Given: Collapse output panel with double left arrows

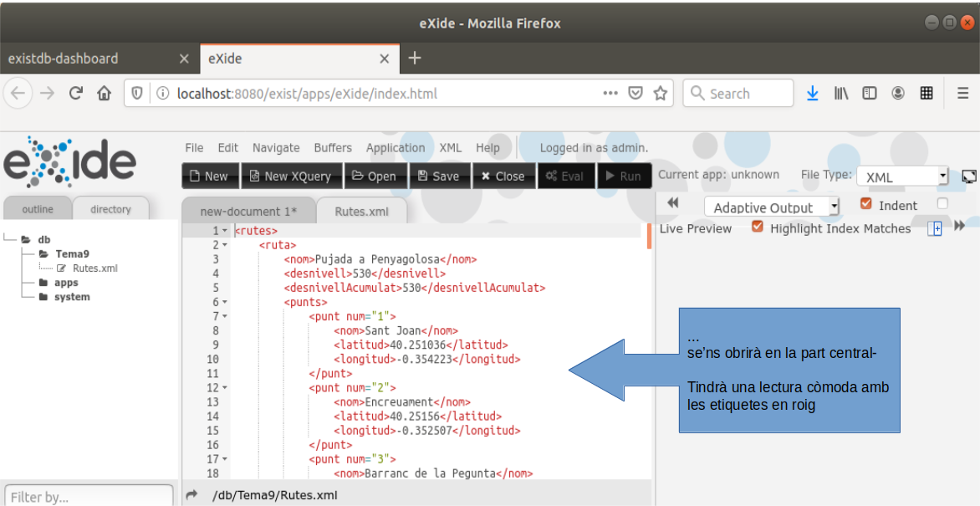Looking at the screenshot, I should coord(673,202).
